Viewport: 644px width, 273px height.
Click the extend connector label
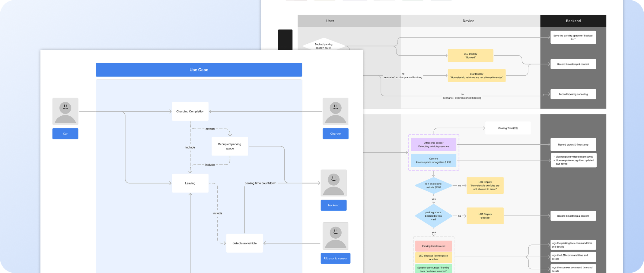210,129
